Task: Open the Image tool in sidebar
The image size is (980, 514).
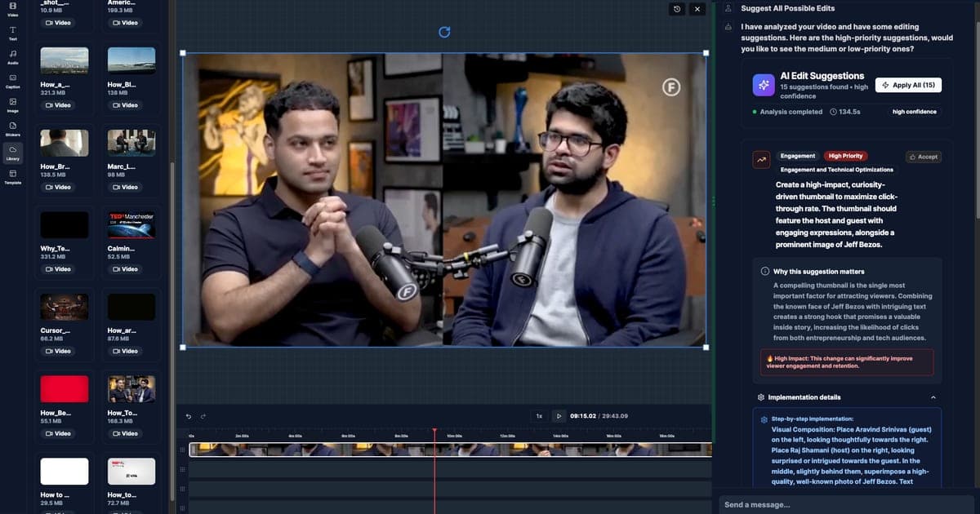Action: tap(13, 104)
